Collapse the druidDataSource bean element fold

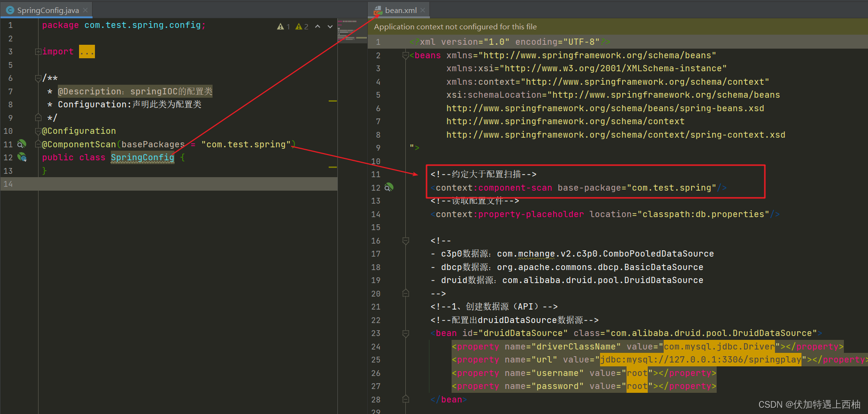pyautogui.click(x=405, y=333)
